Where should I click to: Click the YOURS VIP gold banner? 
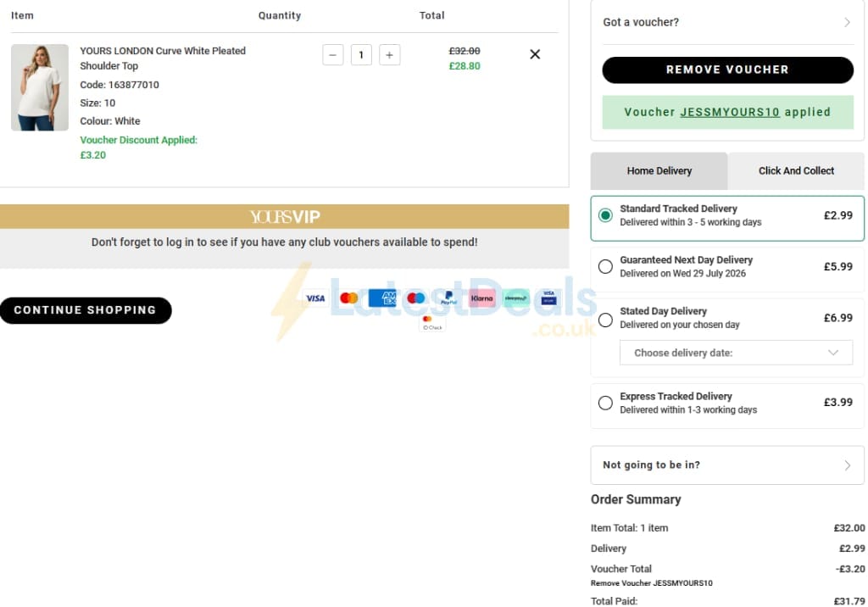coord(285,216)
